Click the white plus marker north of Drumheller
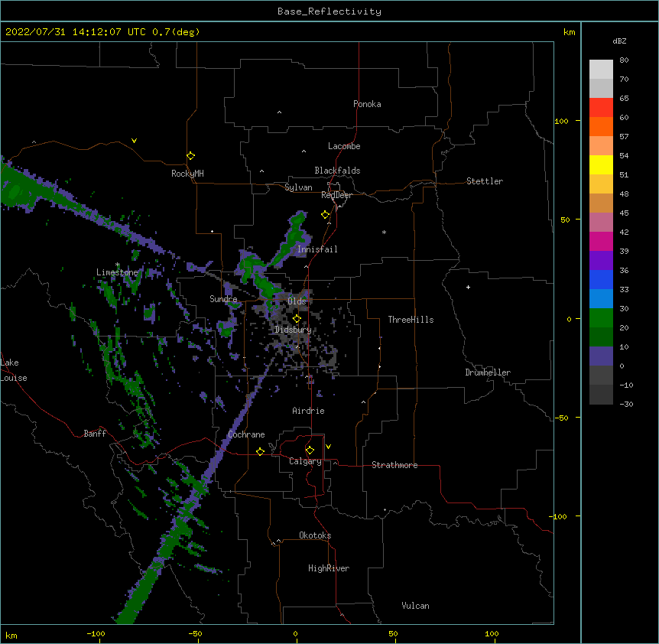 click(x=468, y=287)
